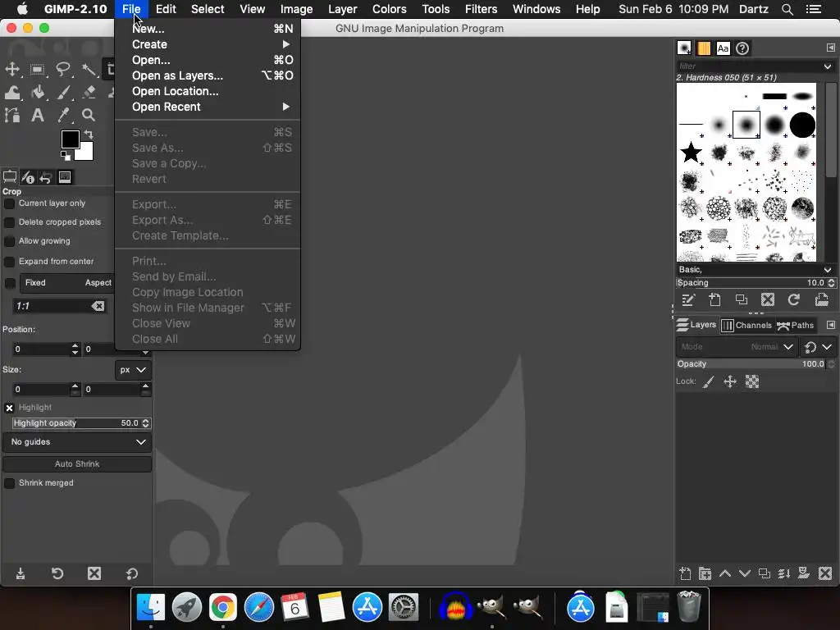Image resolution: width=840 pixels, height=630 pixels.
Task: Refresh brushes list icon
Action: tap(794, 300)
